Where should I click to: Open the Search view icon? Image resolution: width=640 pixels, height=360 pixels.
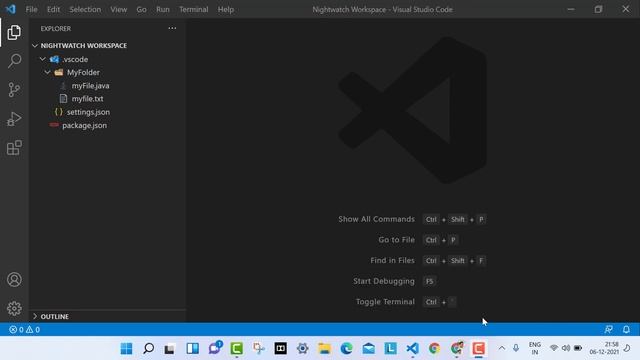coord(14,61)
